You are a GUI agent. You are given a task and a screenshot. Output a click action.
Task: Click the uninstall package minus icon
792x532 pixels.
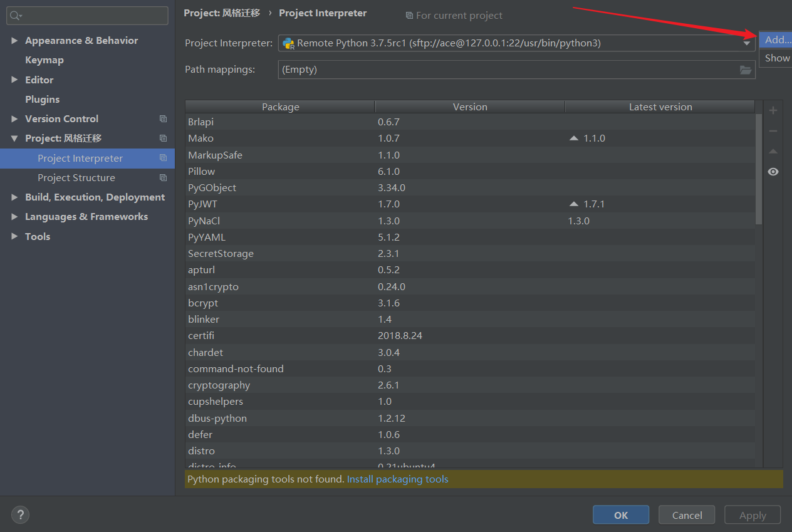coord(773,131)
